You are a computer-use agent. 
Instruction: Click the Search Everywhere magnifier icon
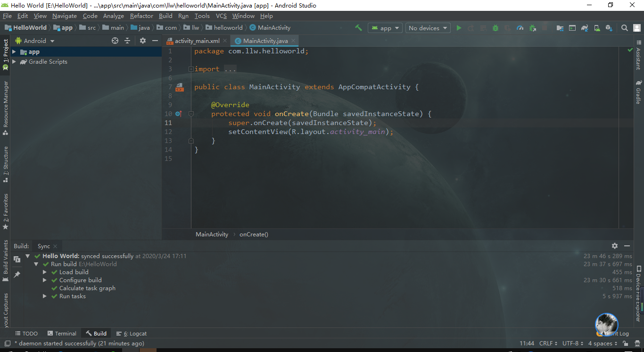(x=624, y=28)
